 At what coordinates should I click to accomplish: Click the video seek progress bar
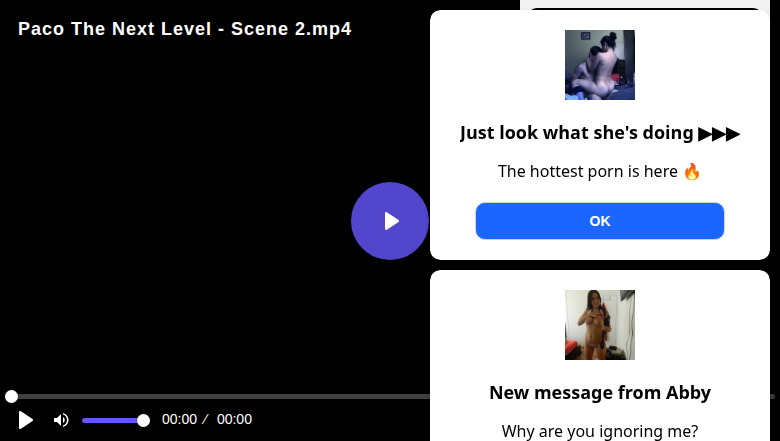pos(220,397)
